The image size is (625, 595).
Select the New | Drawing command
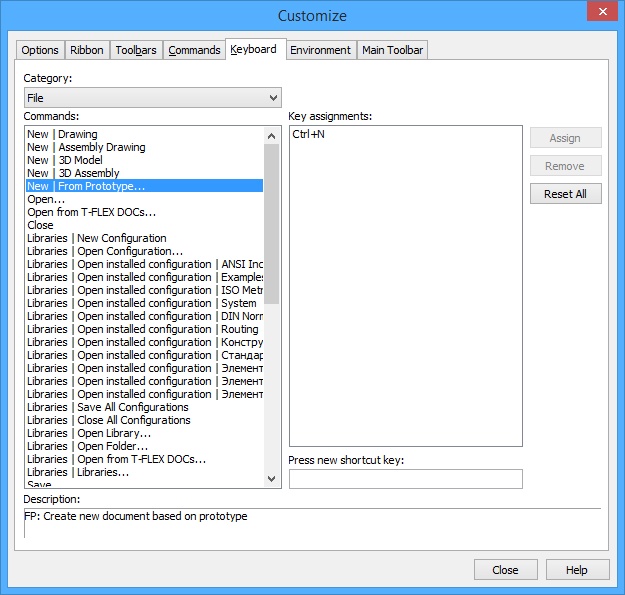[x=62, y=134]
